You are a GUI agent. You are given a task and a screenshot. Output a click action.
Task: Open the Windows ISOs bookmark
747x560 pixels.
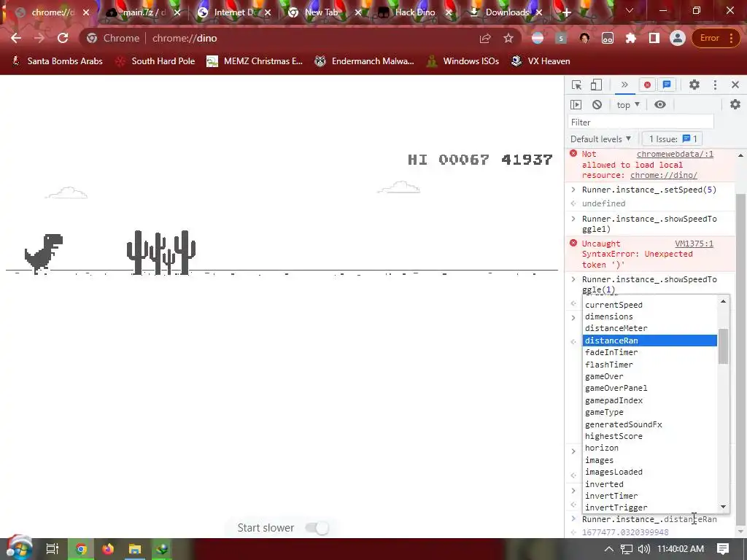click(462, 61)
